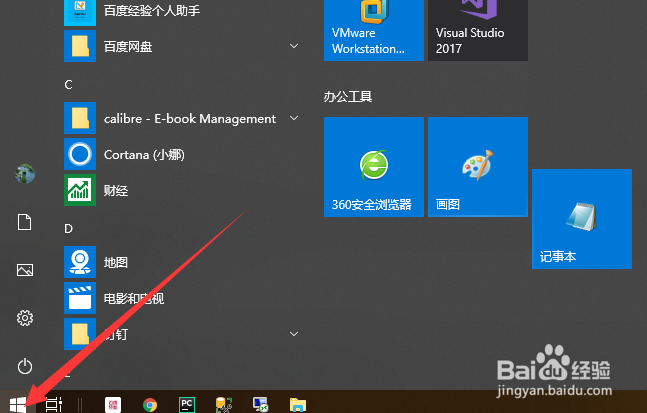This screenshot has height=413, width=647.
Task: Launch Cortana (小娜) via its icon
Action: pyautogui.click(x=80, y=154)
